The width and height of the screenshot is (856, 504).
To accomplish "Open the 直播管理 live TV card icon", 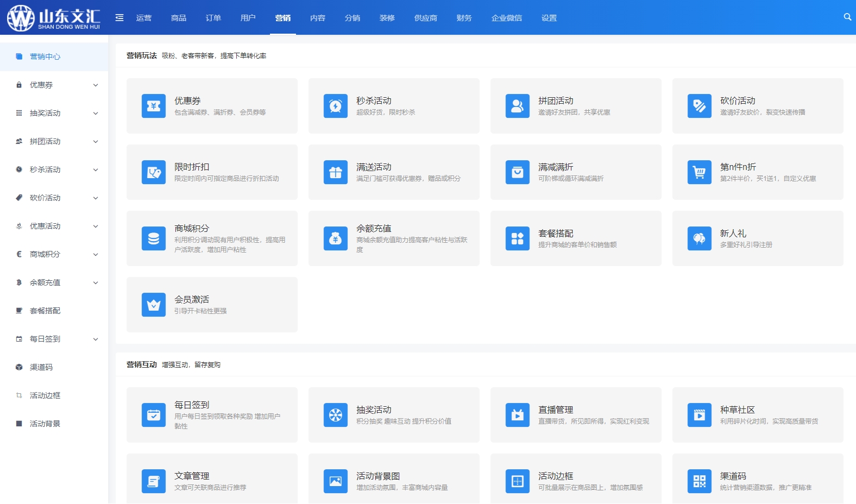I will pos(518,415).
